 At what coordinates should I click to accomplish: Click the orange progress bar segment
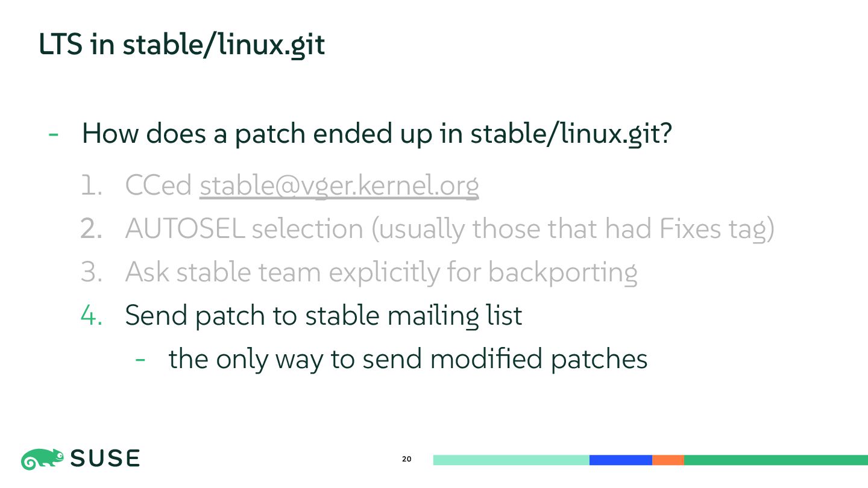coord(668,460)
